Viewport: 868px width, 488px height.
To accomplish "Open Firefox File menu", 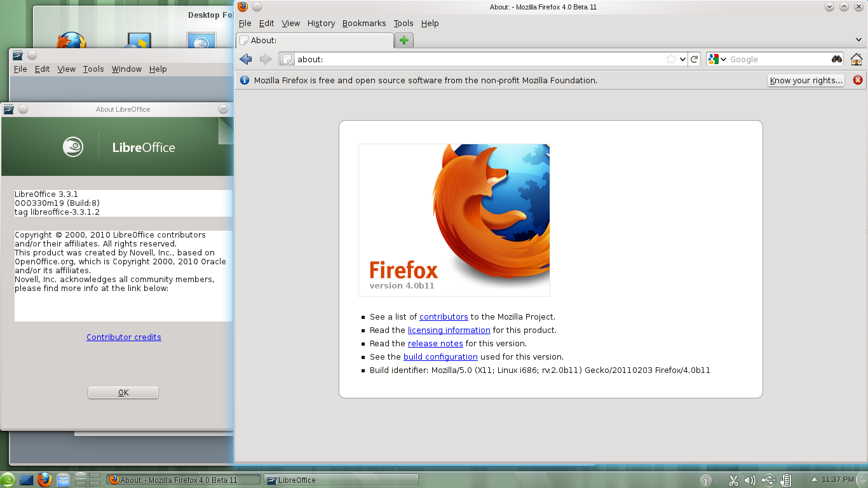I will tap(245, 23).
